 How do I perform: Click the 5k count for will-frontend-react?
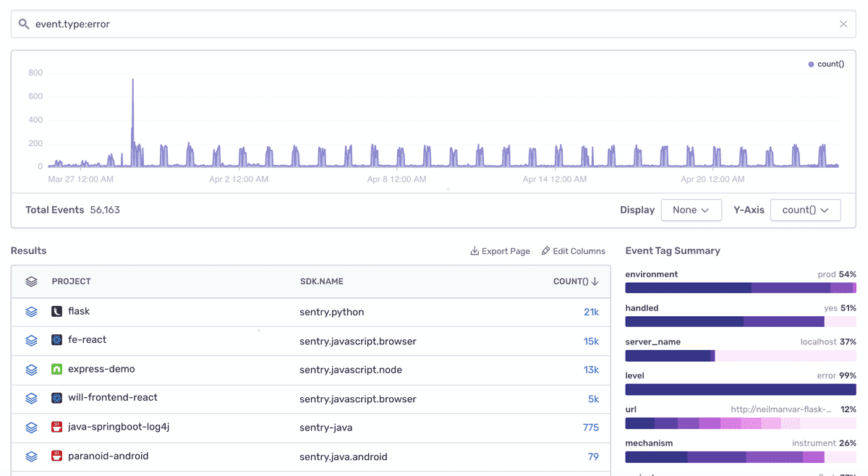point(593,399)
